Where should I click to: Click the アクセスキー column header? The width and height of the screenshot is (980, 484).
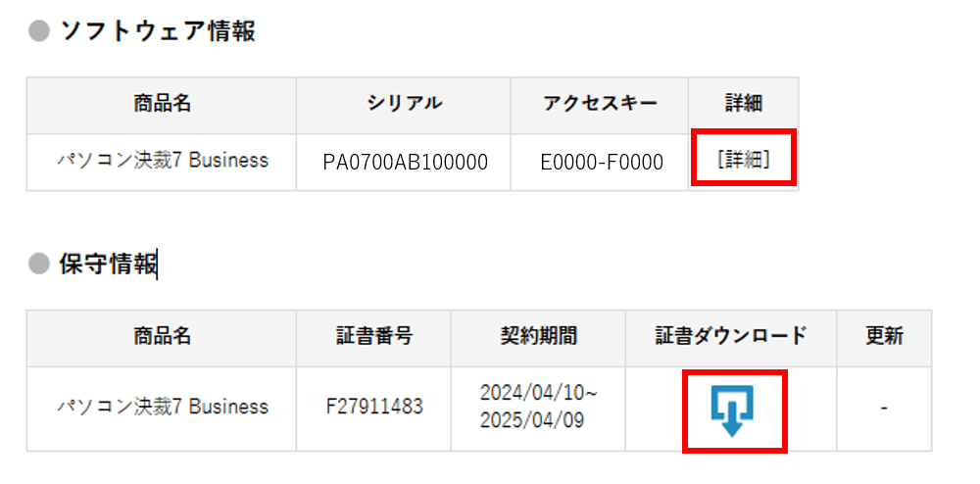pyautogui.click(x=600, y=104)
